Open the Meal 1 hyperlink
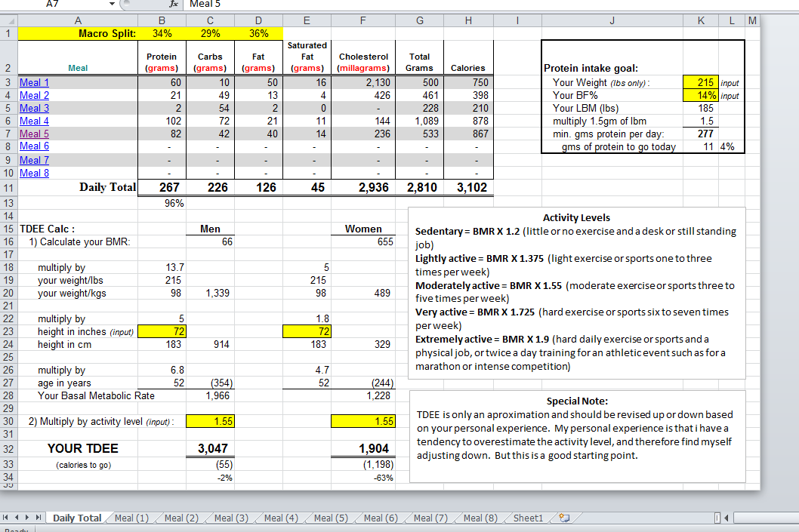 coord(34,83)
